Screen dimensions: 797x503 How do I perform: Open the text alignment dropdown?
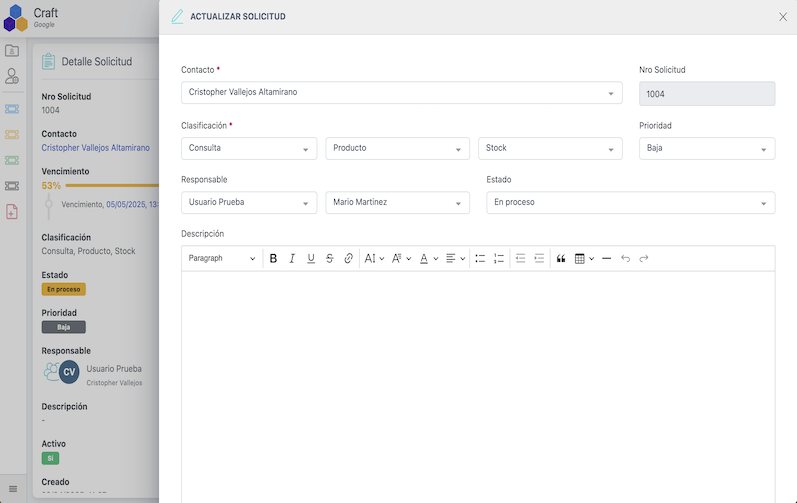(x=455, y=259)
